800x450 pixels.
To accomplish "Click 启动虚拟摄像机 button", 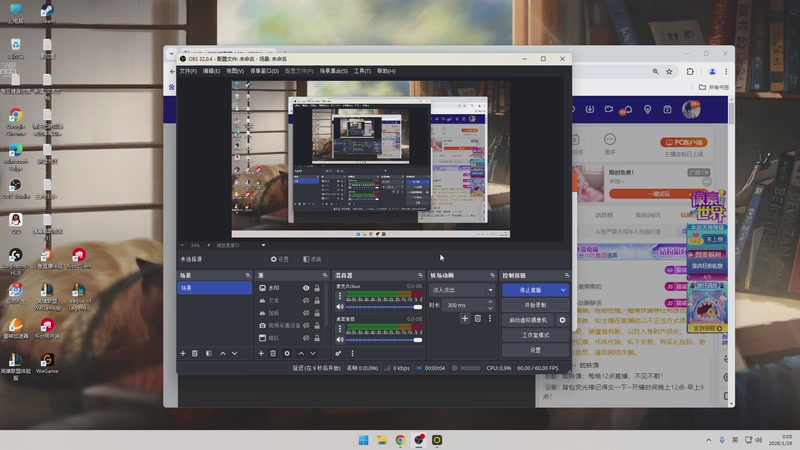I will click(x=528, y=320).
